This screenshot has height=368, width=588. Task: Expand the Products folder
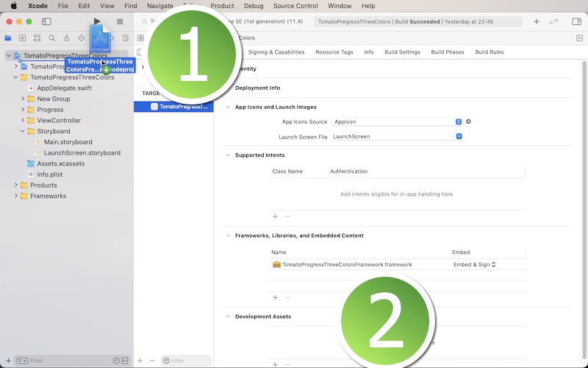15,185
